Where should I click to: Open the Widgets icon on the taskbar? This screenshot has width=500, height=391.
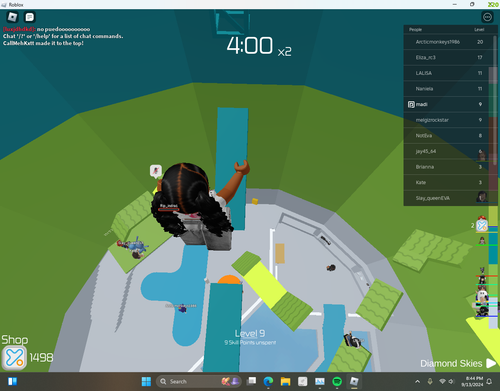click(13, 381)
